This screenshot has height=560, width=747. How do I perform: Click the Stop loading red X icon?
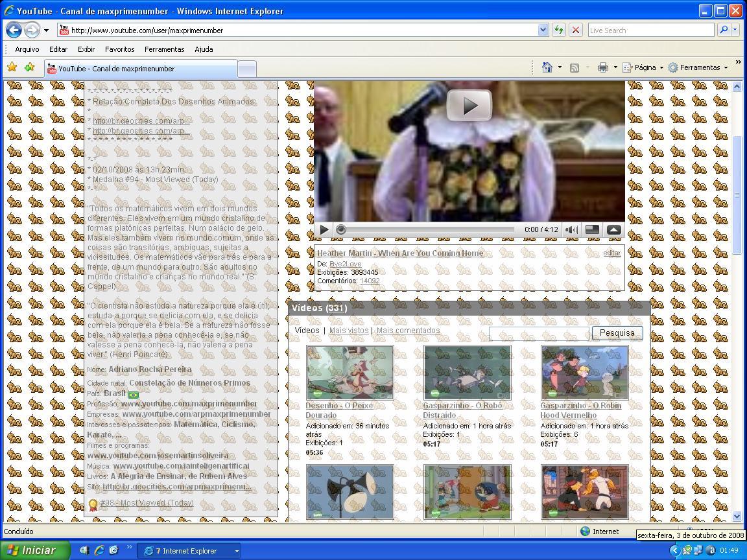point(576,30)
